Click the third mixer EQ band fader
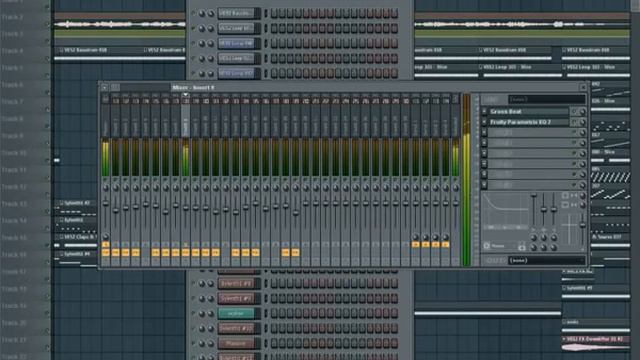640x360 pixels. click(554, 209)
